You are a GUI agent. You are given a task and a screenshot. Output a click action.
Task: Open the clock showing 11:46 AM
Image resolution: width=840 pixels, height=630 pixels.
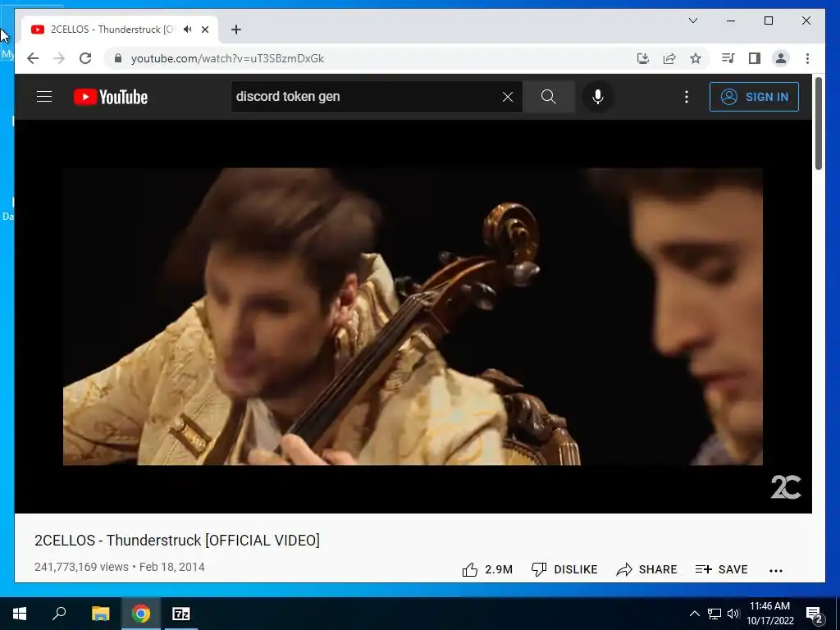[769, 614]
